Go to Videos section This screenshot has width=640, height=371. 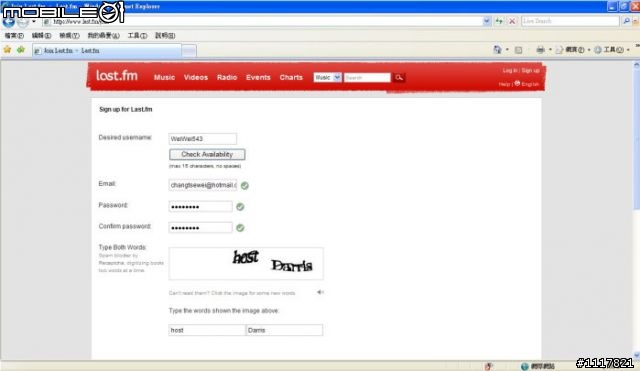tap(196, 77)
